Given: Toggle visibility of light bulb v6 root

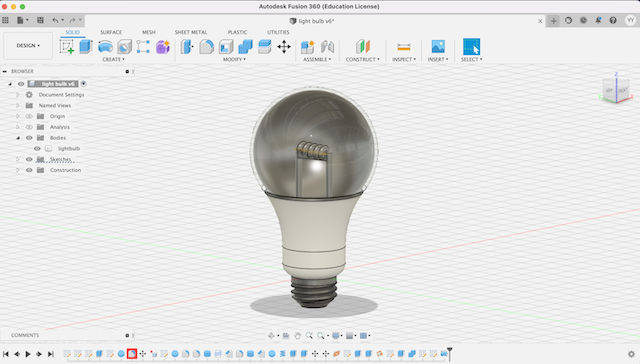Looking at the screenshot, I should click(21, 84).
